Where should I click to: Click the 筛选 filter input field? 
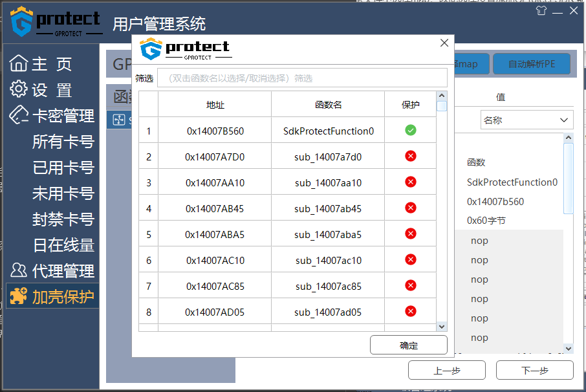point(302,78)
